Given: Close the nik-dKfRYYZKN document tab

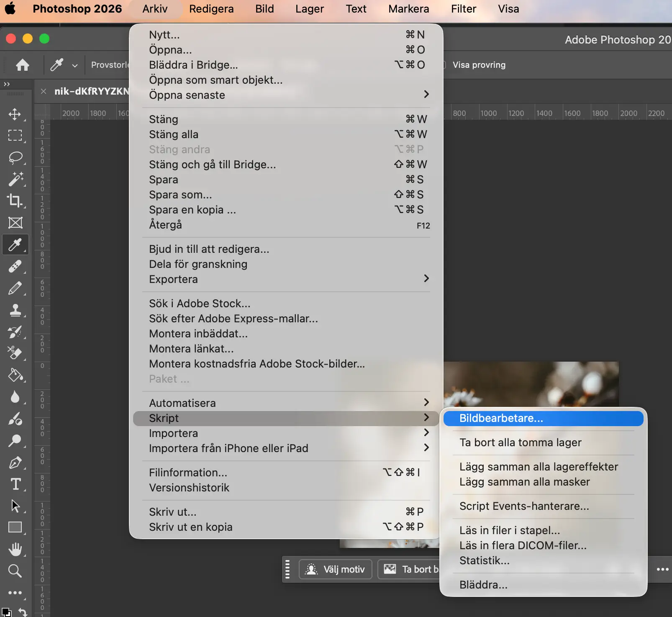Looking at the screenshot, I should pos(44,91).
